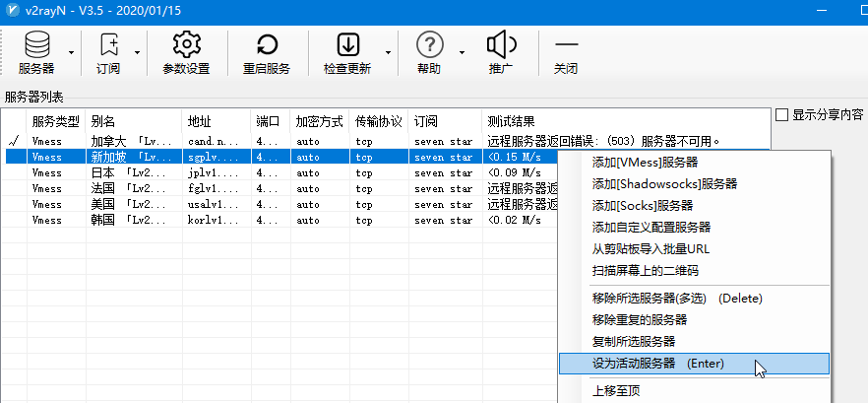Select the 加拿大 server row

(388, 141)
